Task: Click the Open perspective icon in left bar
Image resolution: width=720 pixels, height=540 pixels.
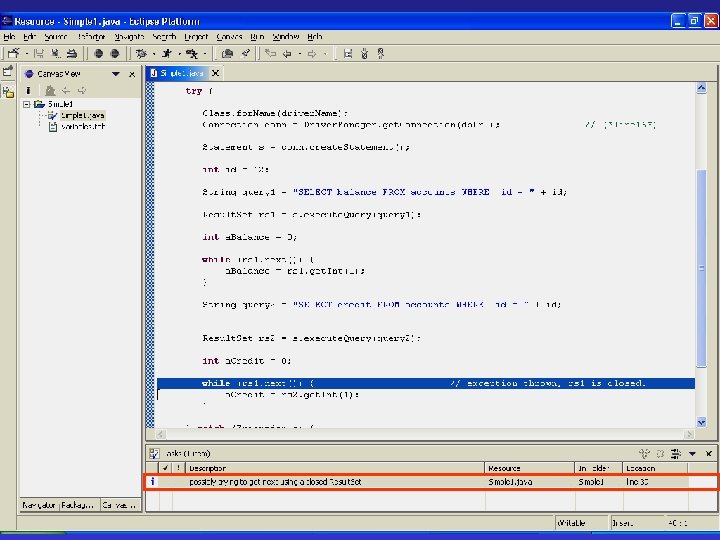Action: [x=8, y=73]
